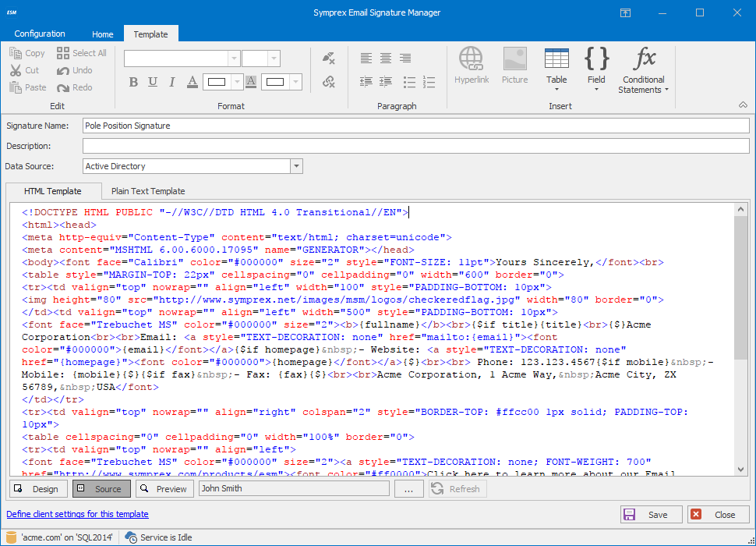Click the Bold formatting icon
The height and width of the screenshot is (546, 756).
coord(133,82)
